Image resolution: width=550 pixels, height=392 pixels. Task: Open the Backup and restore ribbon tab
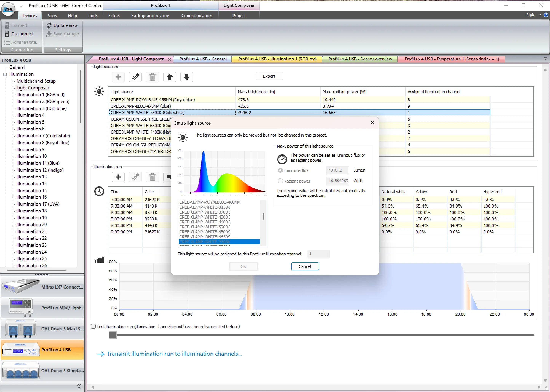coord(150,15)
